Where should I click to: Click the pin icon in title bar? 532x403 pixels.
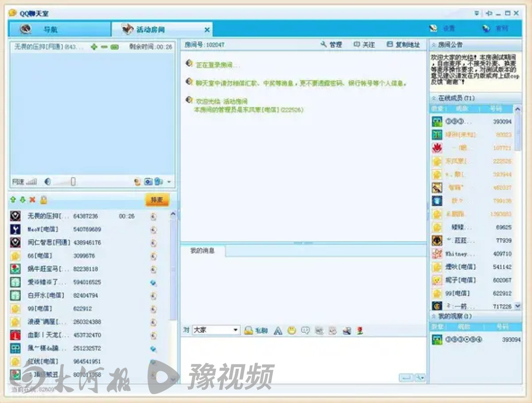pyautogui.click(x=489, y=13)
